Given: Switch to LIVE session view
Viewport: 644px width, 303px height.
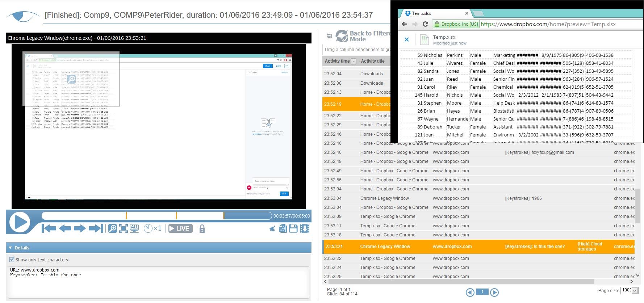Looking at the screenshot, I should tap(180, 228).
